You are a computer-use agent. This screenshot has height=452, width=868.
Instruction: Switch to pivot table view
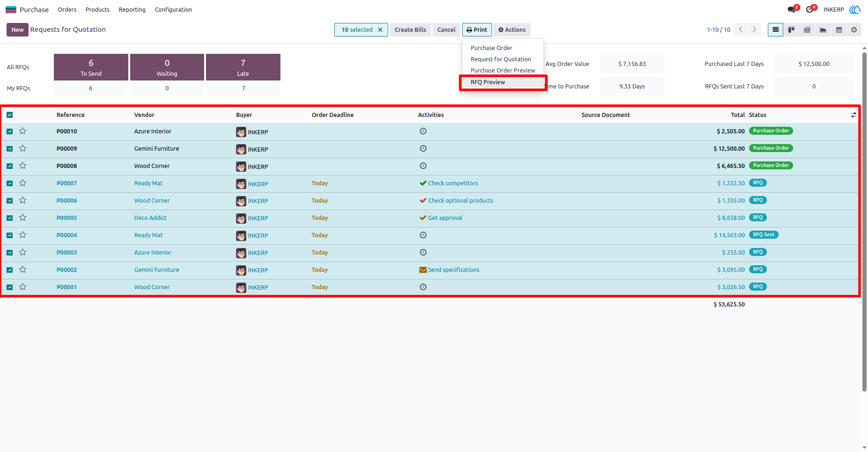807,30
